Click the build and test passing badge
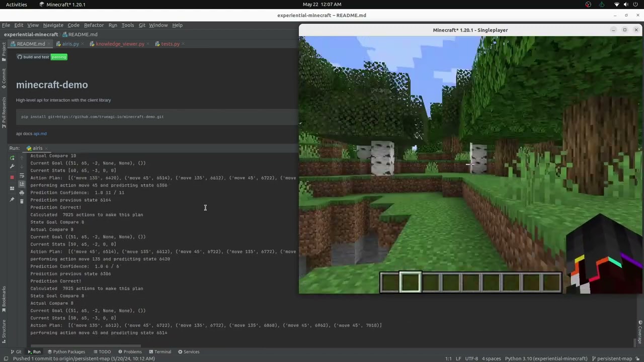 (x=42, y=57)
